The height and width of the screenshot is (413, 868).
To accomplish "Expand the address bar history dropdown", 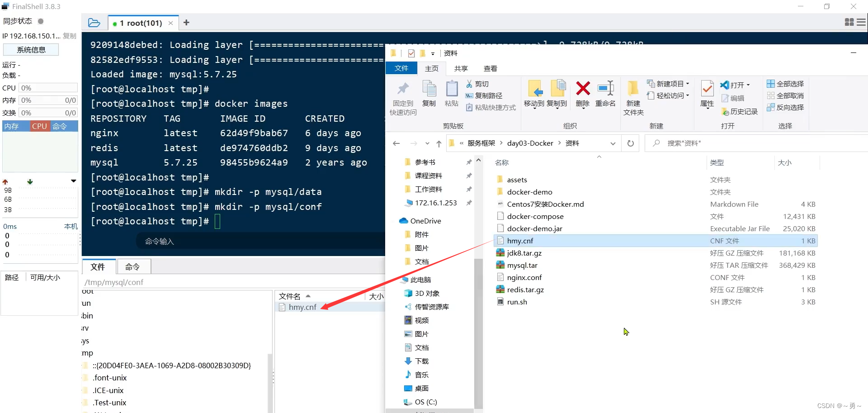I will (613, 143).
